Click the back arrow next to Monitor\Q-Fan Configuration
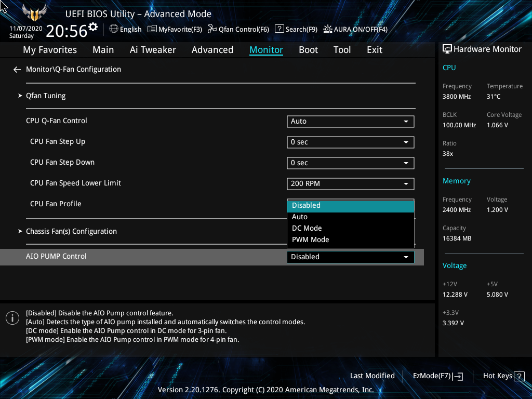 pos(17,70)
